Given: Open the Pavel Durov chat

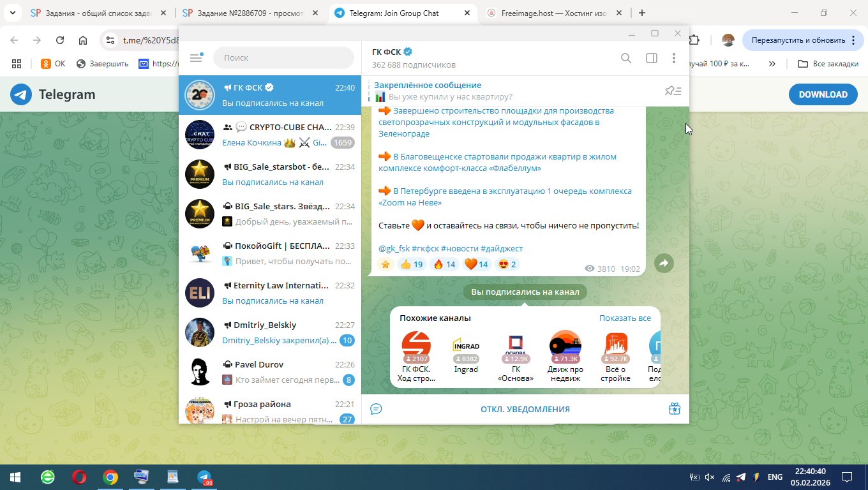Looking at the screenshot, I should [x=270, y=372].
